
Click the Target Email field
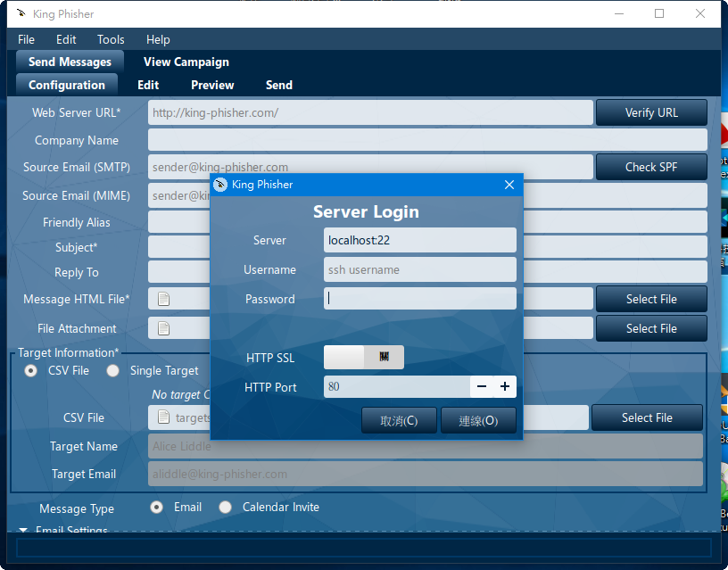coord(426,474)
